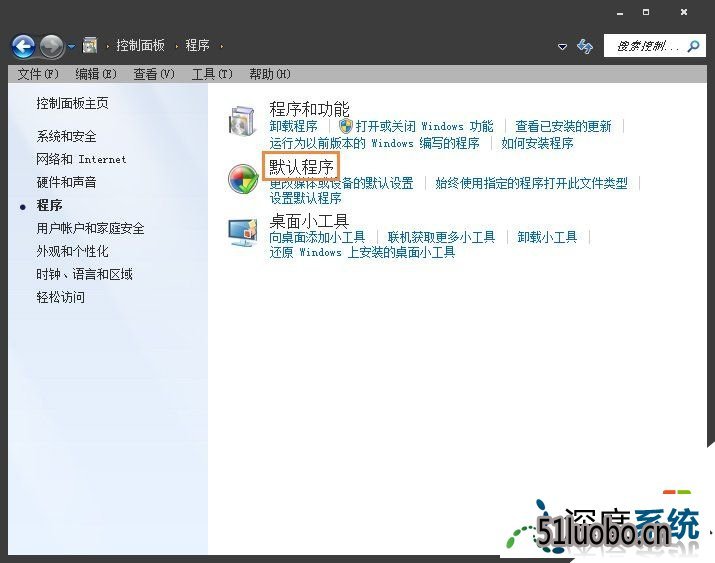Open recent pages dropdown next to Forward
This screenshot has width=715, height=563.
(x=72, y=46)
